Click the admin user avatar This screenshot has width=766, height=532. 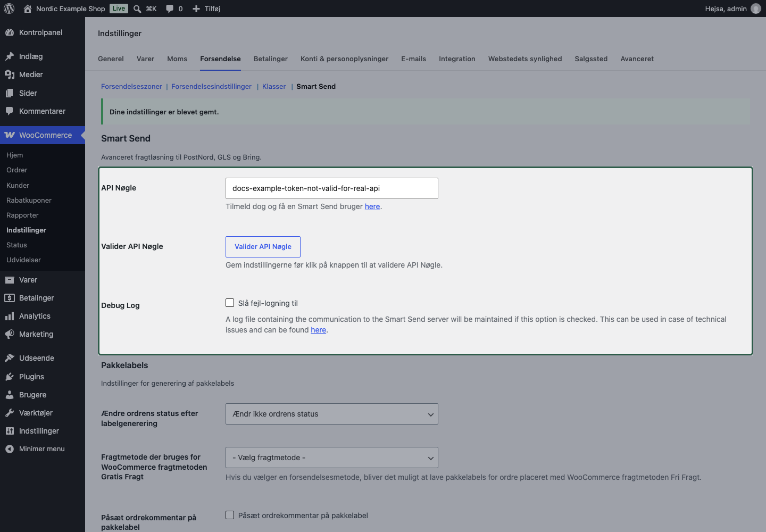click(x=756, y=9)
